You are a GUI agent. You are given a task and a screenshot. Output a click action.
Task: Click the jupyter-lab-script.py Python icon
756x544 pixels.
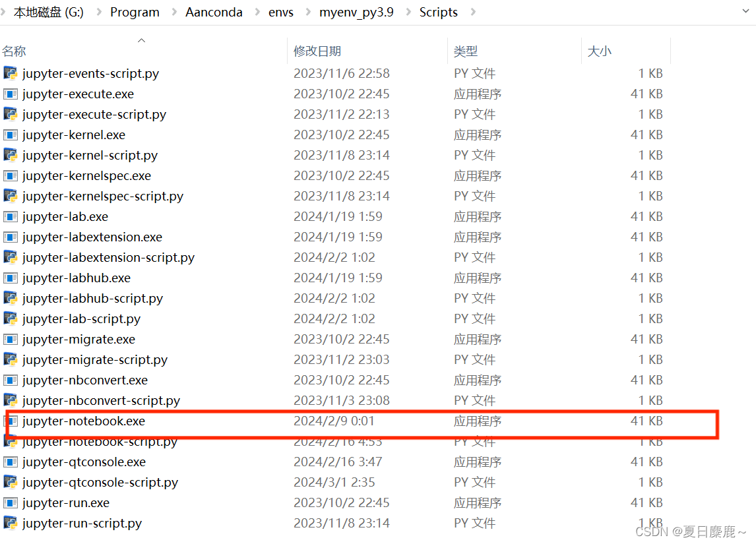pos(11,318)
